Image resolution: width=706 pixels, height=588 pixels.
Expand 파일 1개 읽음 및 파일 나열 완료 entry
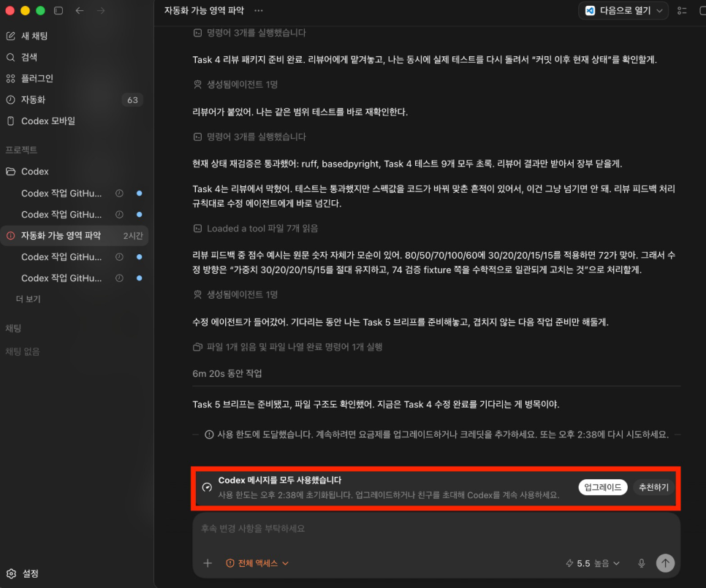coord(288,347)
